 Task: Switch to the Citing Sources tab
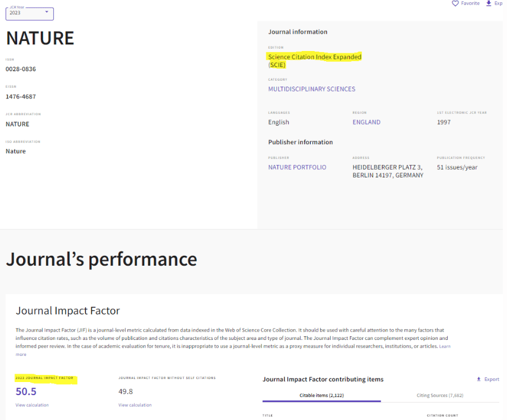(440, 396)
